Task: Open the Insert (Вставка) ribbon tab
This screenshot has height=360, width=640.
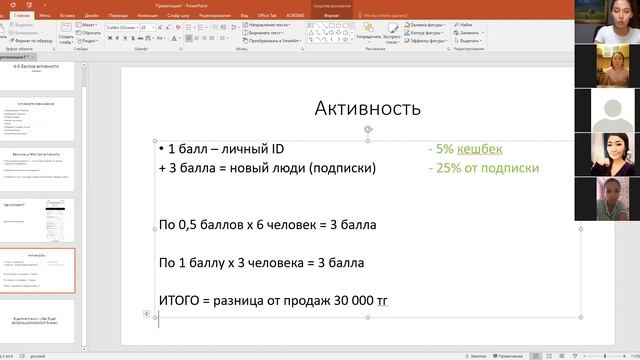Action: 67,16
